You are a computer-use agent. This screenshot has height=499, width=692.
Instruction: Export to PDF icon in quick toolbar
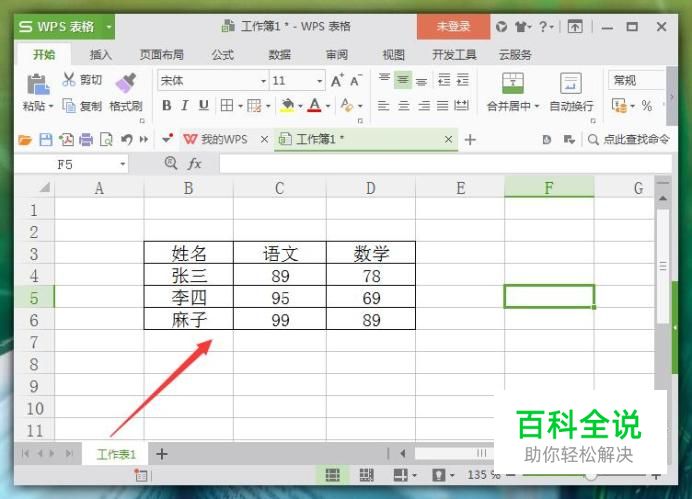[66, 140]
